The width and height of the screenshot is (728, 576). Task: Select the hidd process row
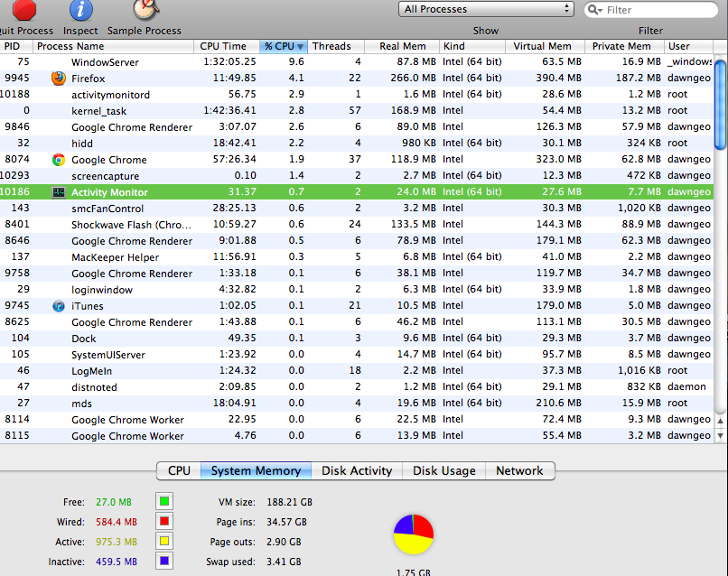pyautogui.click(x=357, y=143)
